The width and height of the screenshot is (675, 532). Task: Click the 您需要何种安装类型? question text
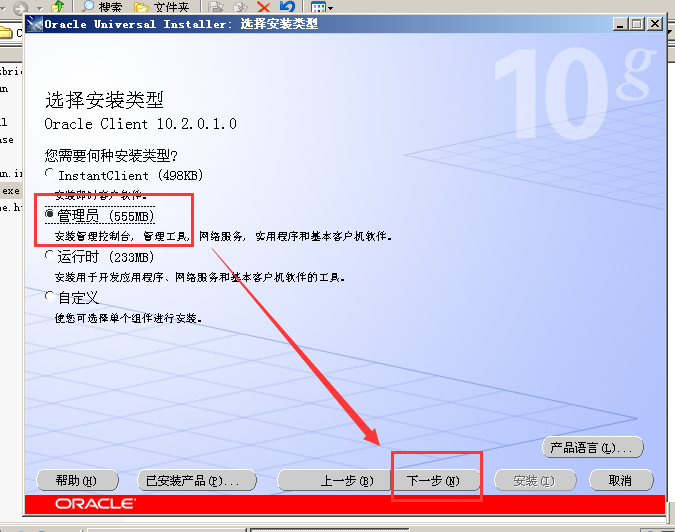click(111, 155)
